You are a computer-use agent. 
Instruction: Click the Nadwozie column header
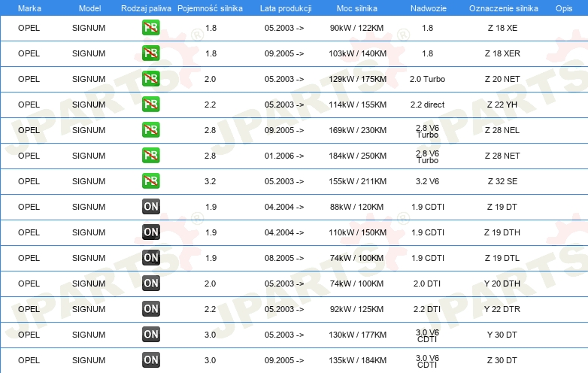(429, 8)
